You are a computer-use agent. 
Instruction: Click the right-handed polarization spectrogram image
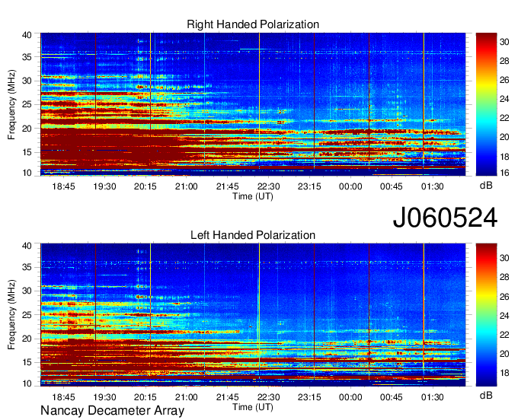coord(253,104)
